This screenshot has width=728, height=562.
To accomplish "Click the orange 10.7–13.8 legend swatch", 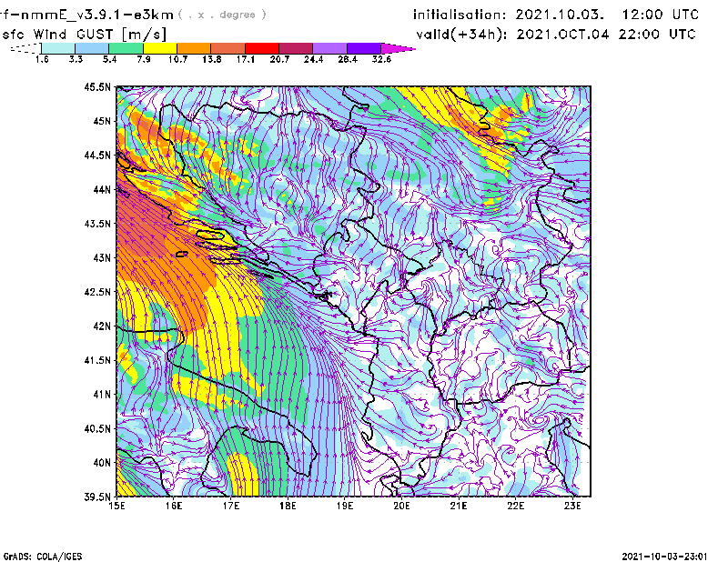I will pyautogui.click(x=194, y=48).
